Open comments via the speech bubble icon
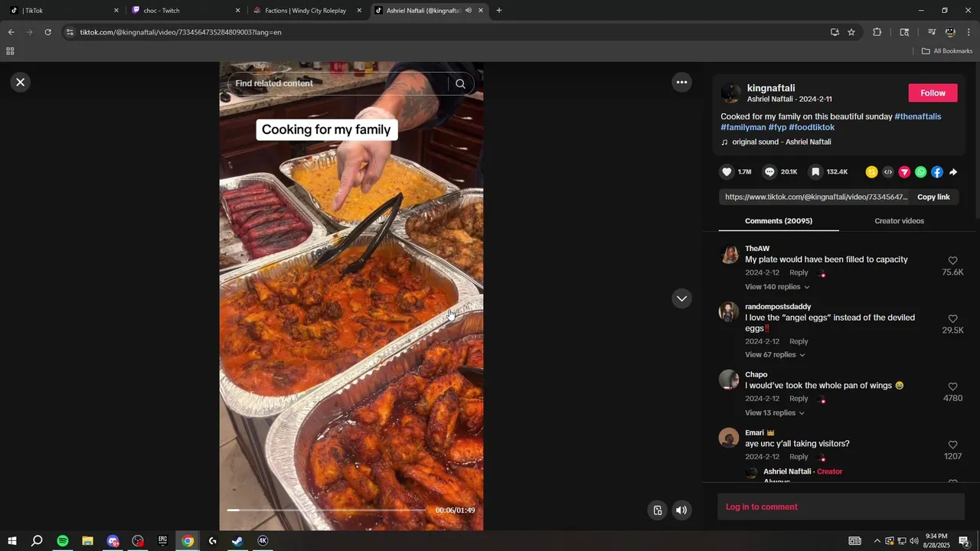The width and height of the screenshot is (980, 551). click(769, 172)
